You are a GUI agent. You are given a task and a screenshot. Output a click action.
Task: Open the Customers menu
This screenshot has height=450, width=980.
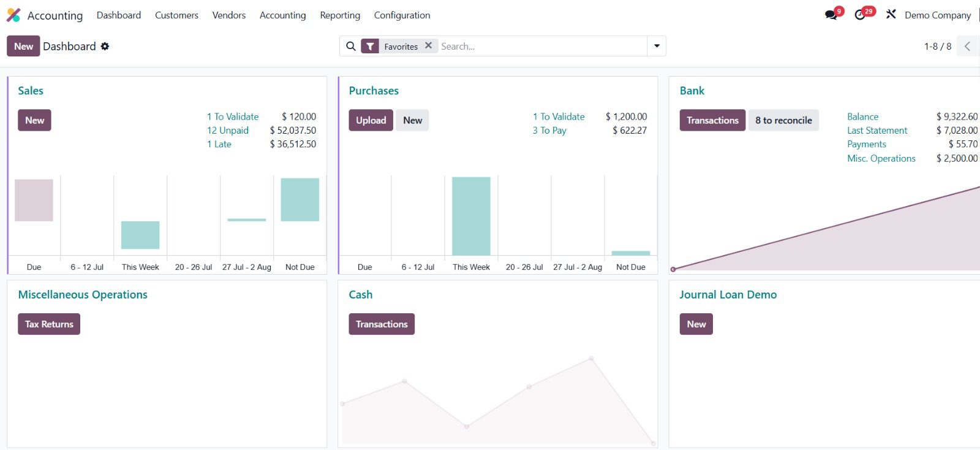[176, 15]
